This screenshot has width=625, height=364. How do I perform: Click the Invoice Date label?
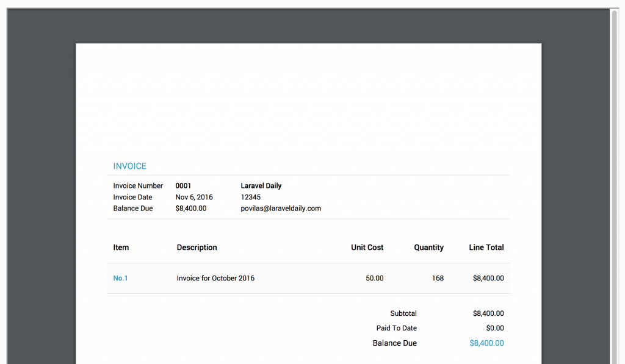(x=132, y=197)
